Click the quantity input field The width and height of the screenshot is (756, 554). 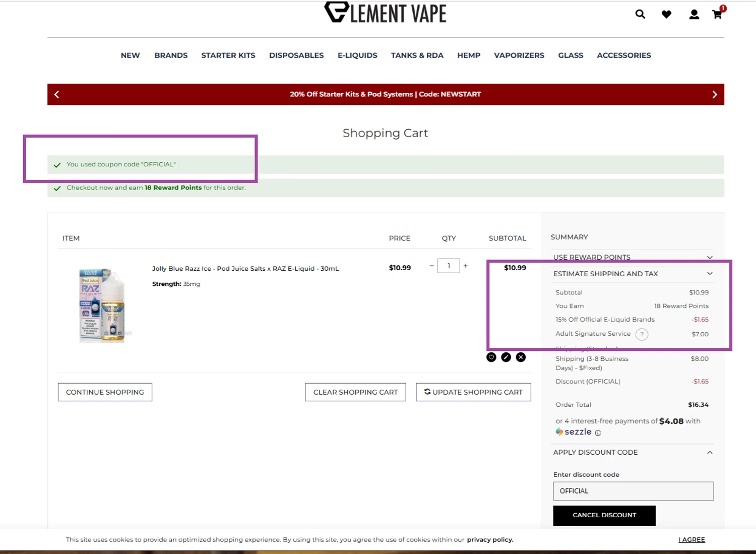tap(449, 266)
